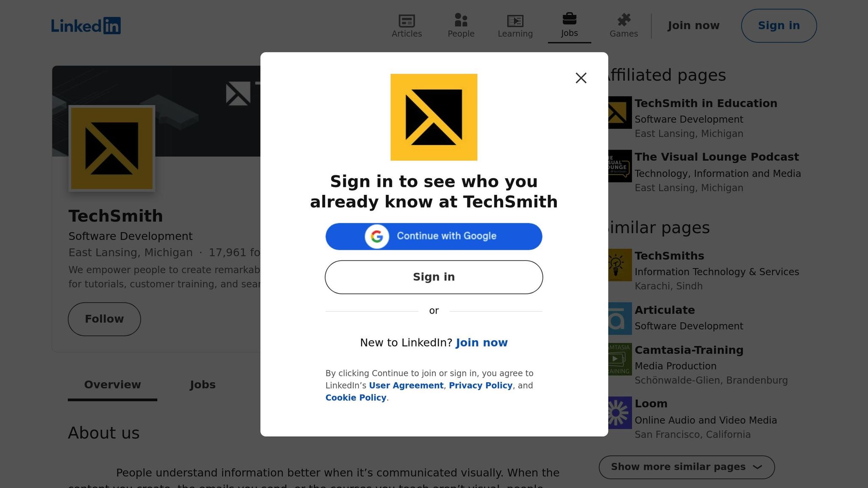Click the Sign in button in dialog

click(x=434, y=277)
